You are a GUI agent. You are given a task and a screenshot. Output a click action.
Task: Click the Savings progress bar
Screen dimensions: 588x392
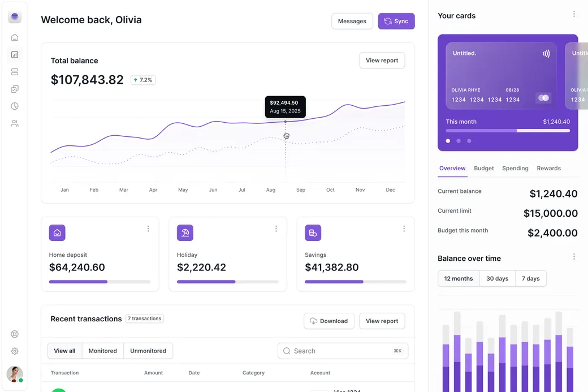tap(356, 282)
